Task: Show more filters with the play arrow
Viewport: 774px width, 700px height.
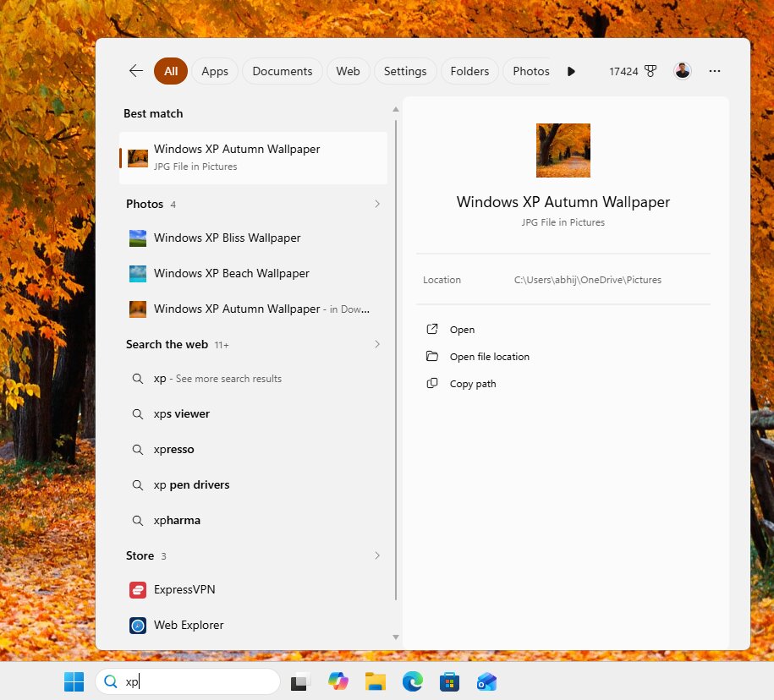Action: point(571,71)
